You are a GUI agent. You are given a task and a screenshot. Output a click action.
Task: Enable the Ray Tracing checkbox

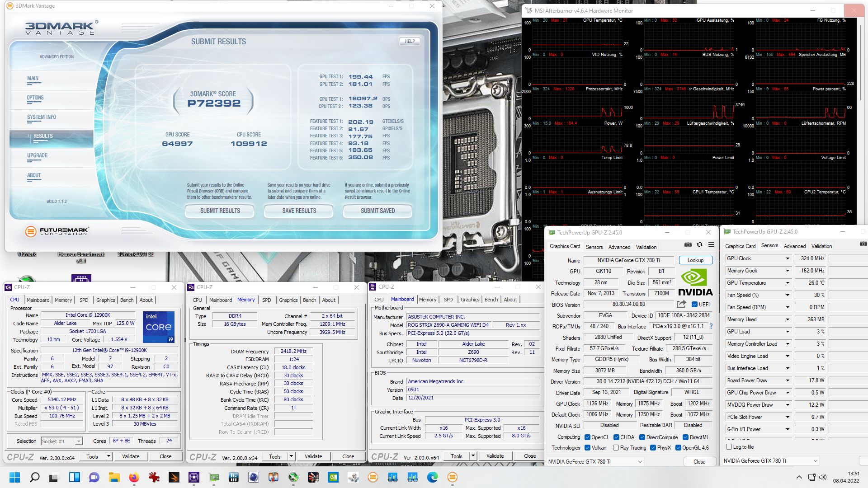[x=616, y=447]
